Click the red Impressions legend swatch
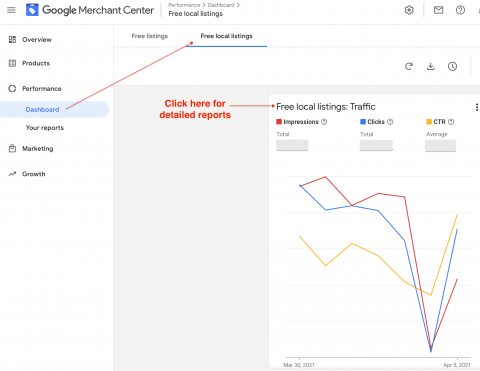This screenshot has height=371, width=480. [279, 122]
